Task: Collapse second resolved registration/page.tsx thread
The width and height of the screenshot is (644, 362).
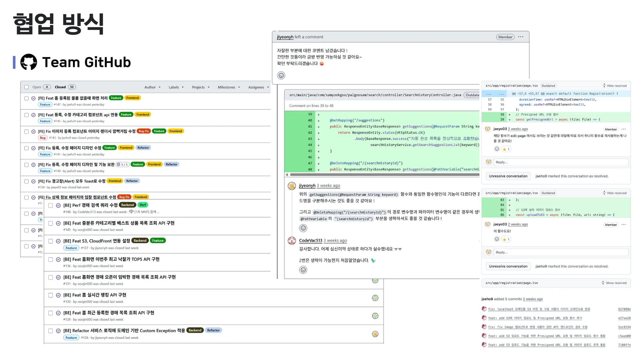Action: coord(614,193)
